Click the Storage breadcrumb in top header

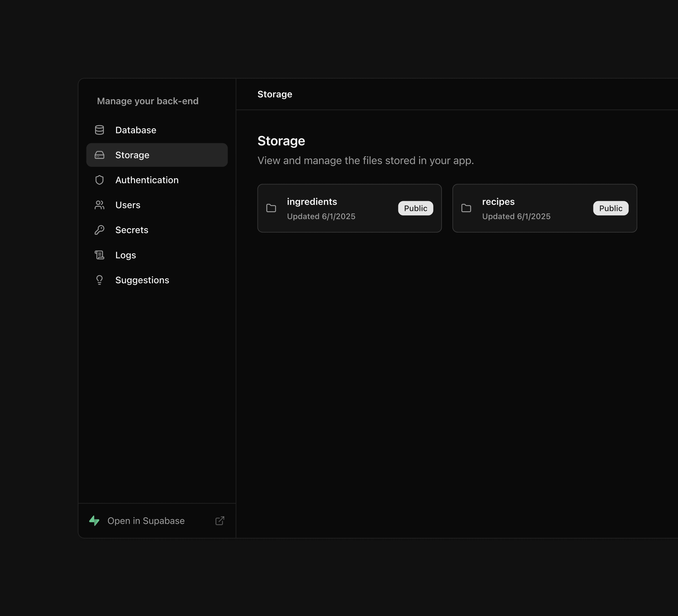275,94
